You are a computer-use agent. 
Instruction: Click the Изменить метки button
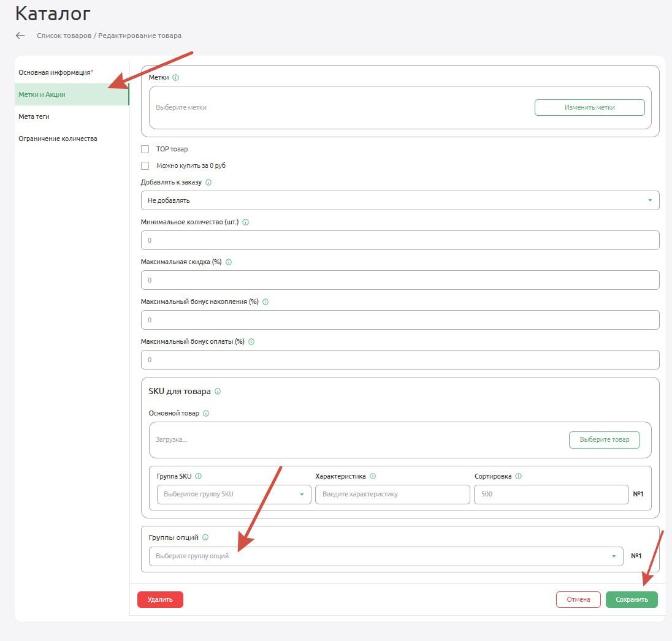point(589,107)
